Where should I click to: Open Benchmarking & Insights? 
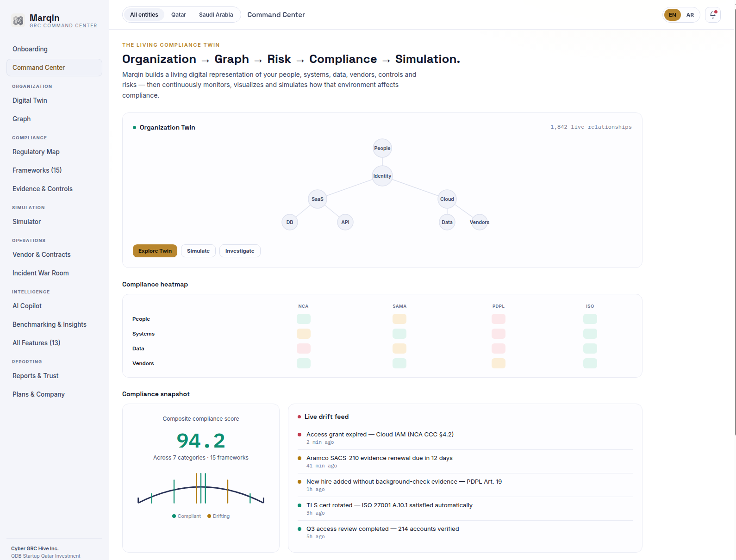pos(54,324)
